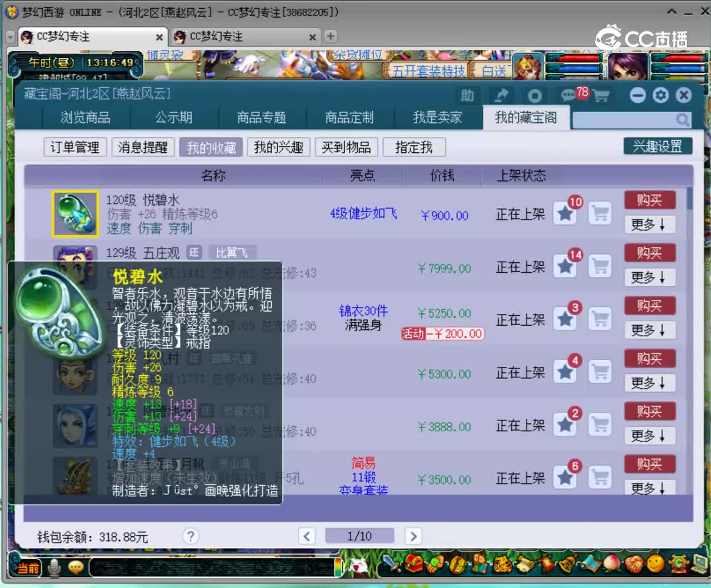711x588 pixels.
Task: Click the microphone icon in chat bar
Action: tap(54, 567)
